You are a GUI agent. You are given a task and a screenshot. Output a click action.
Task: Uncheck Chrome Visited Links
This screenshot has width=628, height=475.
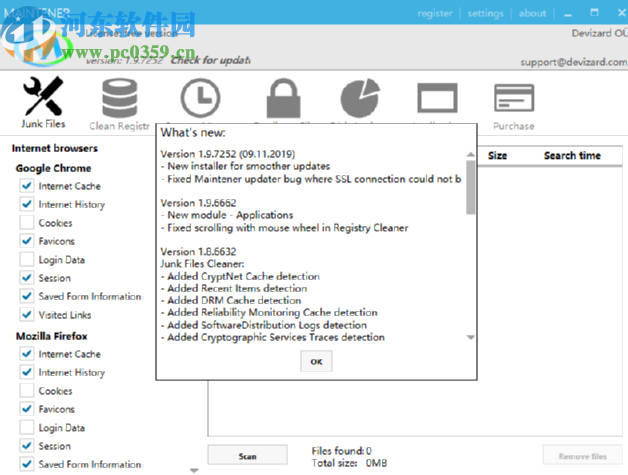(x=27, y=315)
